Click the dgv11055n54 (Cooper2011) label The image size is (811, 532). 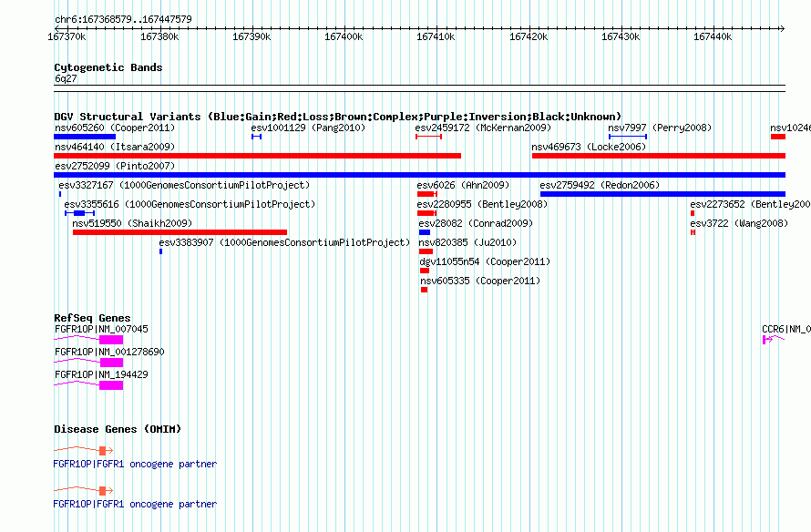click(x=485, y=261)
